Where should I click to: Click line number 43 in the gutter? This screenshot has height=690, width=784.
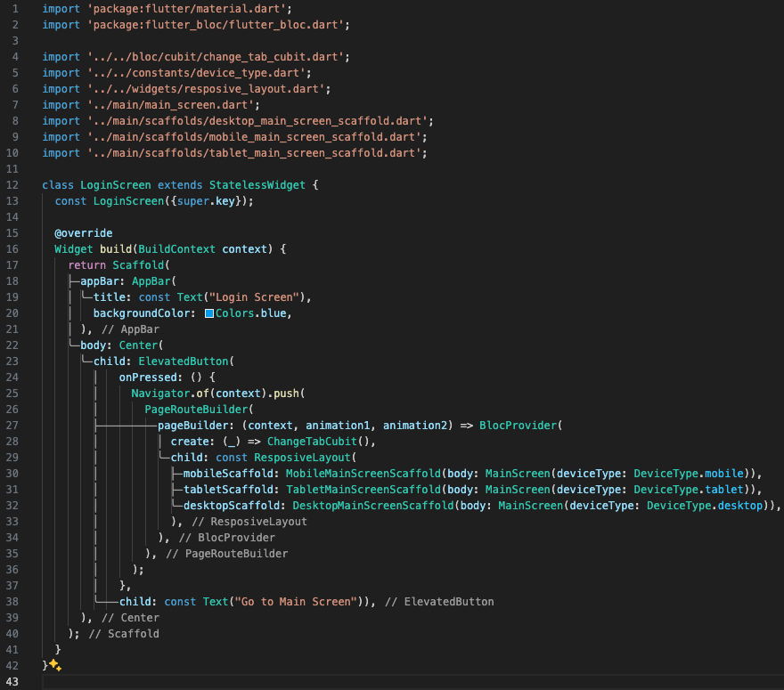click(12, 681)
